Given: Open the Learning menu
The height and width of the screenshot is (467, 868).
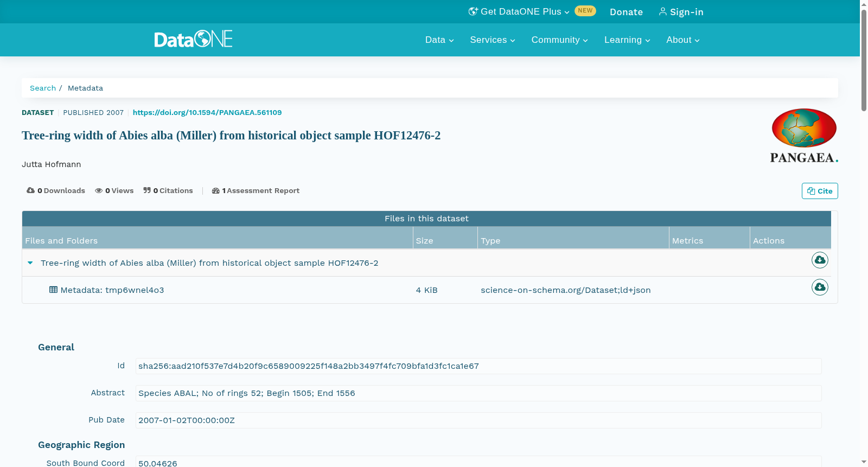Looking at the screenshot, I should [627, 40].
